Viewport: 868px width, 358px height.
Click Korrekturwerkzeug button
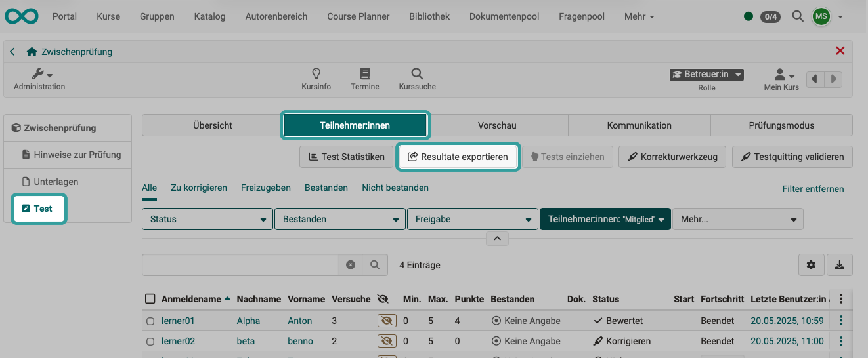tap(673, 157)
